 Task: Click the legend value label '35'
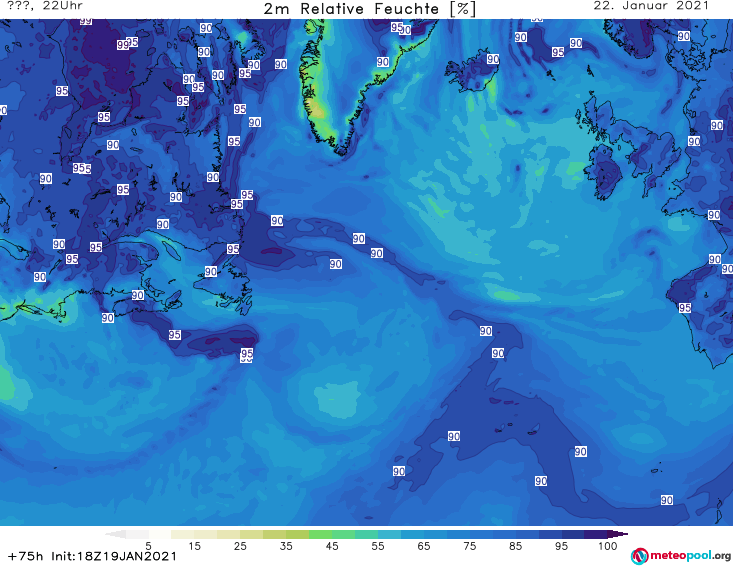pos(286,546)
